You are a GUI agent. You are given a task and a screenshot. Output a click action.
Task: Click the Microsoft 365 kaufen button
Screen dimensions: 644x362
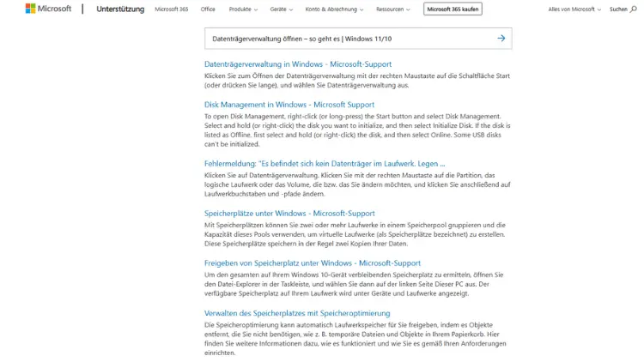tap(453, 9)
